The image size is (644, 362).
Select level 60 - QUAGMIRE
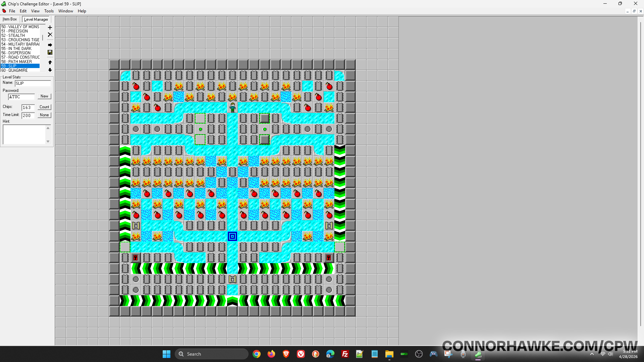pyautogui.click(x=20, y=70)
